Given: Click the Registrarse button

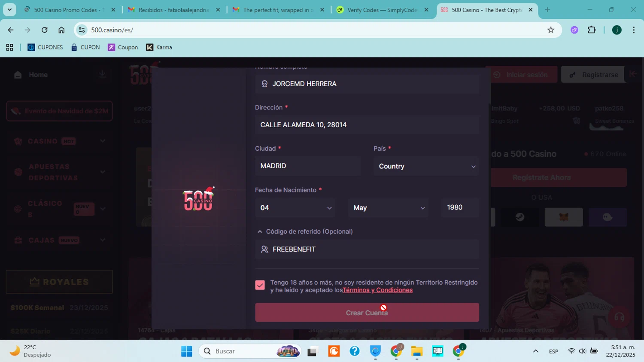Looking at the screenshot, I should click(x=594, y=75).
